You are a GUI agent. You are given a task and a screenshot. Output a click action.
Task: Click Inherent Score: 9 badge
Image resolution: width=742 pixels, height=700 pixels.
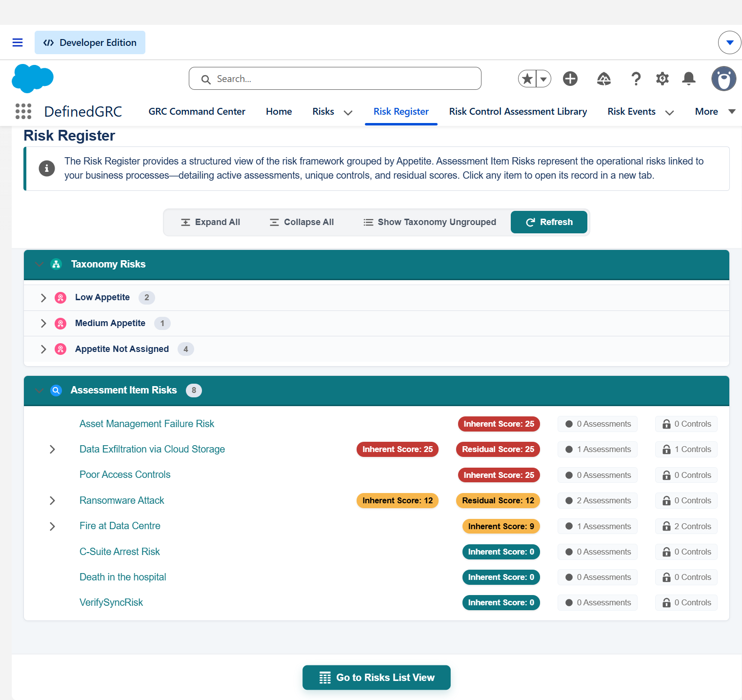[501, 526]
